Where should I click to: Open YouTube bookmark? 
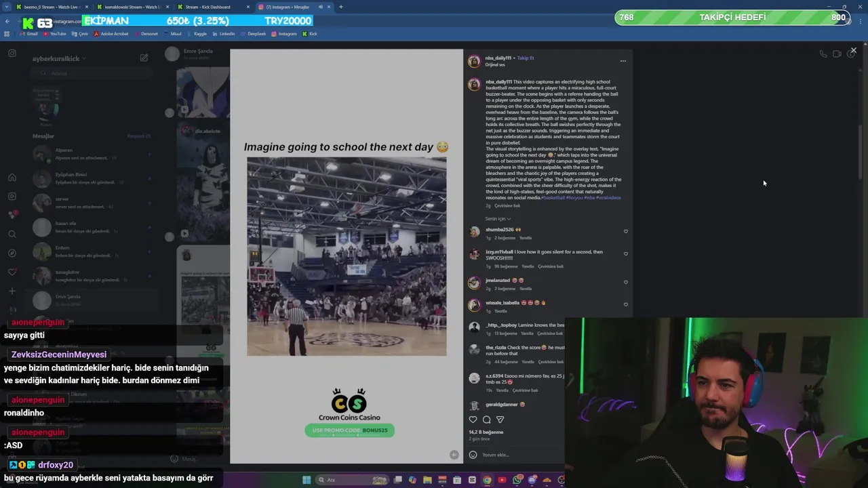55,33
